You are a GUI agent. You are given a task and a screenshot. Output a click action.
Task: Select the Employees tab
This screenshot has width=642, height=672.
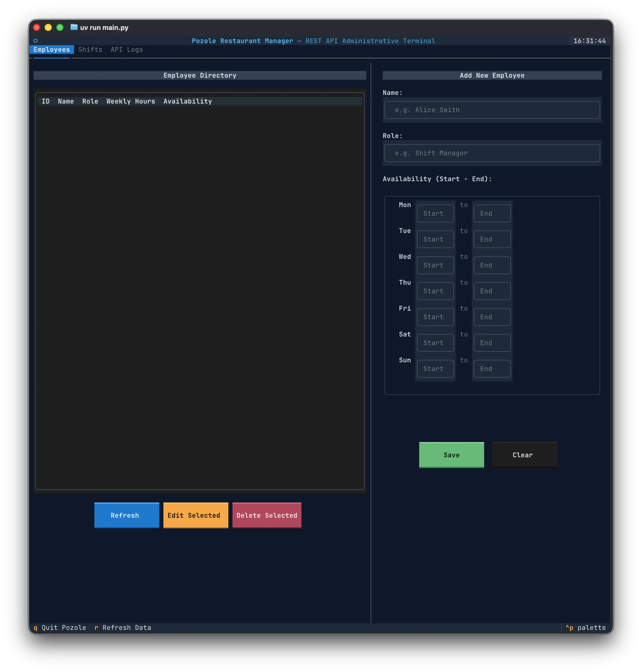point(52,49)
